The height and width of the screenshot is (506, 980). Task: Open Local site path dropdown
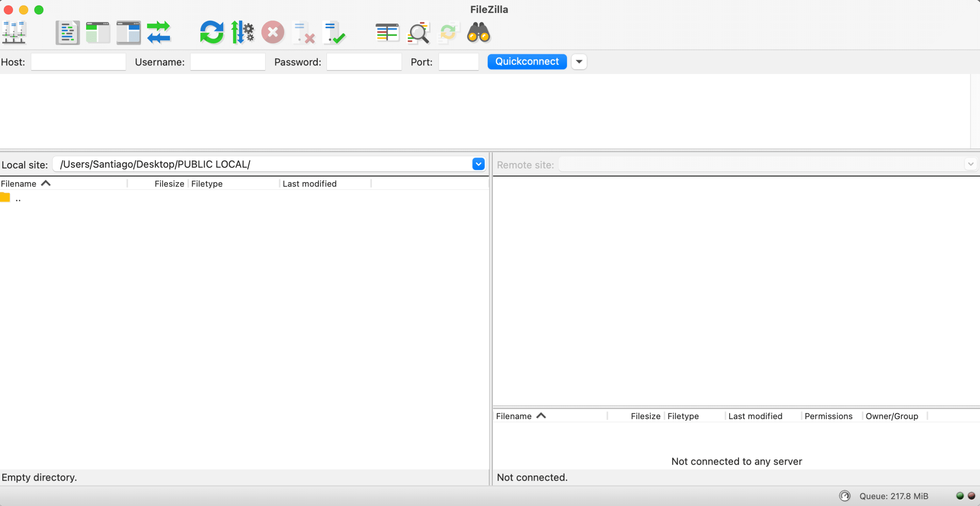(478, 164)
